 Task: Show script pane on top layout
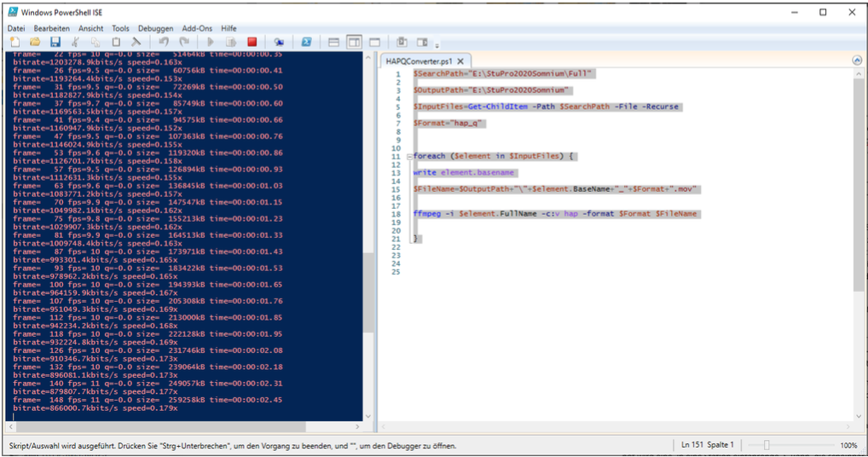(333, 42)
